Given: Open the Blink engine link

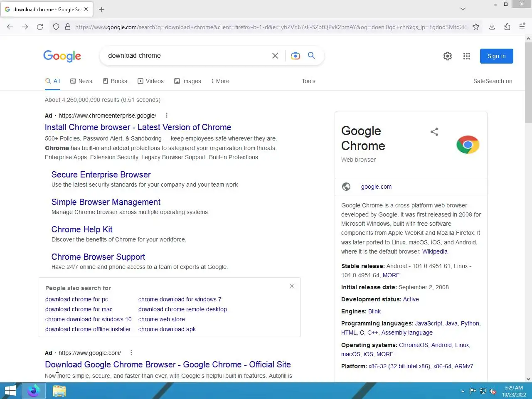Looking at the screenshot, I should click(x=374, y=311).
